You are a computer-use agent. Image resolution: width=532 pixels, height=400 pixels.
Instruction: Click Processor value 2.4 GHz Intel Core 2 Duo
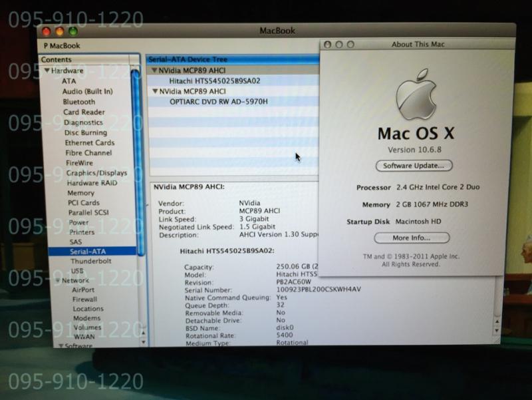click(438, 187)
